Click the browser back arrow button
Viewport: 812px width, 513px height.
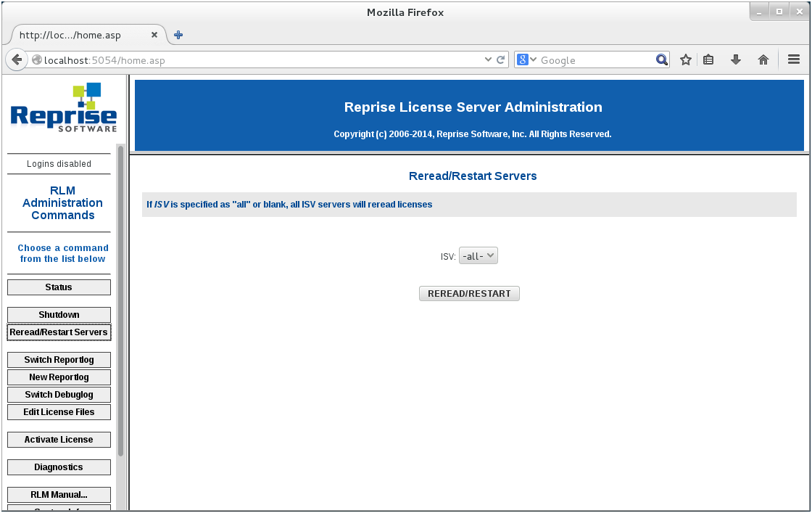(17, 60)
